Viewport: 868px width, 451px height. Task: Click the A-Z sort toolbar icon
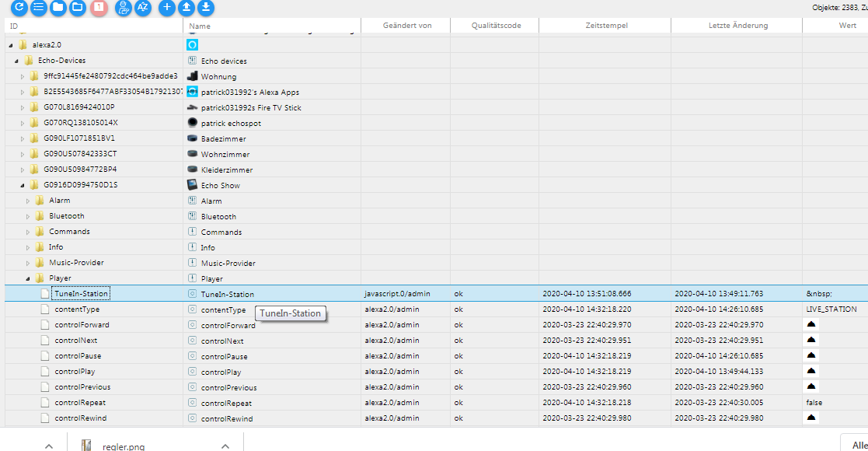143,7
